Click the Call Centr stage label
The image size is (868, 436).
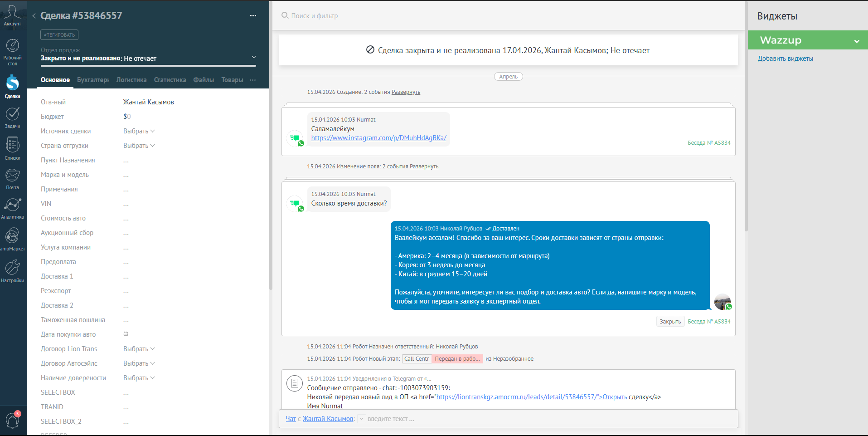pos(417,359)
